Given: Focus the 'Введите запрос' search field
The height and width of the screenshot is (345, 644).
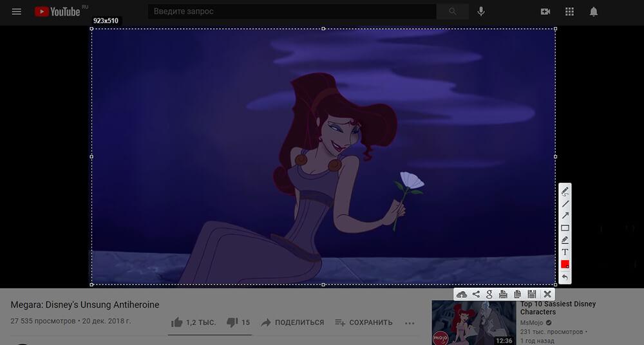Looking at the screenshot, I should coord(292,12).
